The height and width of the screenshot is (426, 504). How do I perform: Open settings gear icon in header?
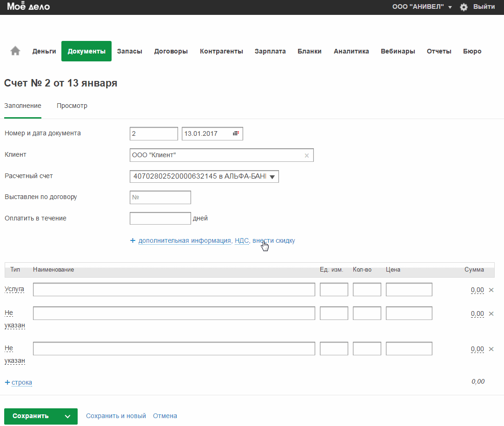464,7
